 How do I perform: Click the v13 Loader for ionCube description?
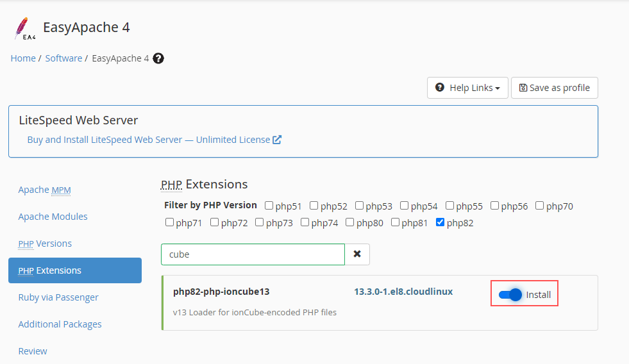pos(255,312)
